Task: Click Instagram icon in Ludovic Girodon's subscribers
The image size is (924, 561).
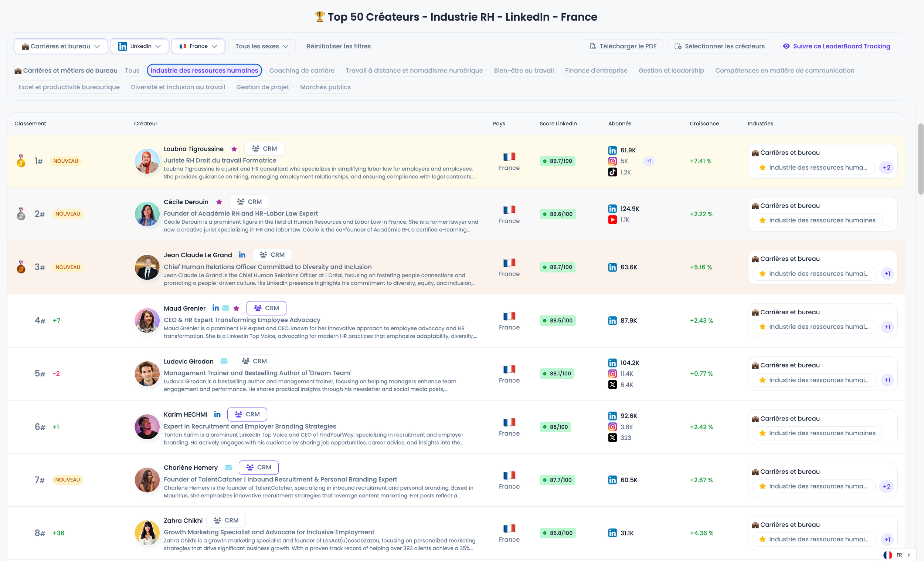Action: click(612, 374)
